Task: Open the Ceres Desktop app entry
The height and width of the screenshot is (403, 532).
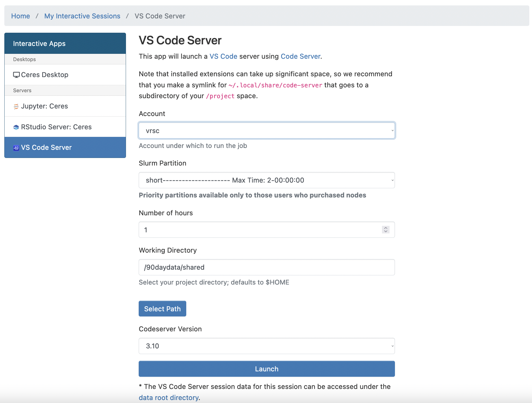Action: (65, 75)
